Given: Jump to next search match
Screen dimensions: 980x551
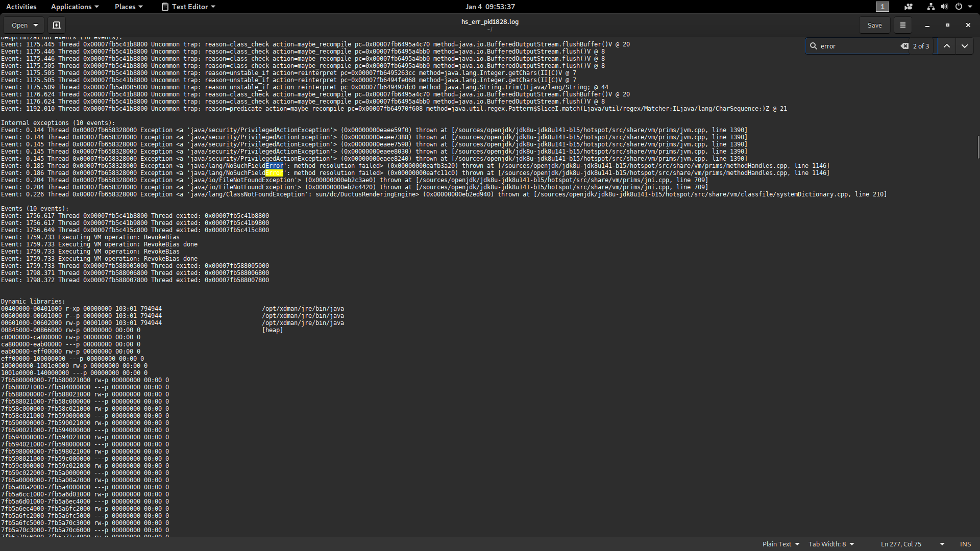Looking at the screenshot, I should tap(964, 46).
